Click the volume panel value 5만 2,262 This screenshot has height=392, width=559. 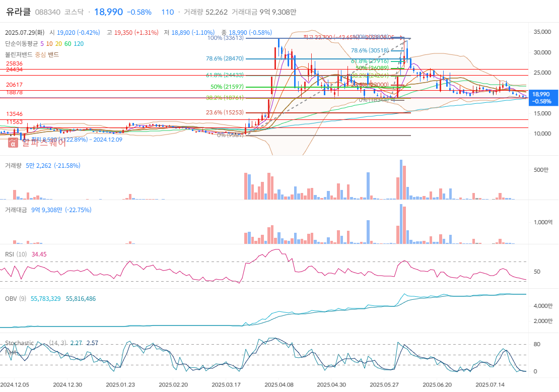(38, 165)
